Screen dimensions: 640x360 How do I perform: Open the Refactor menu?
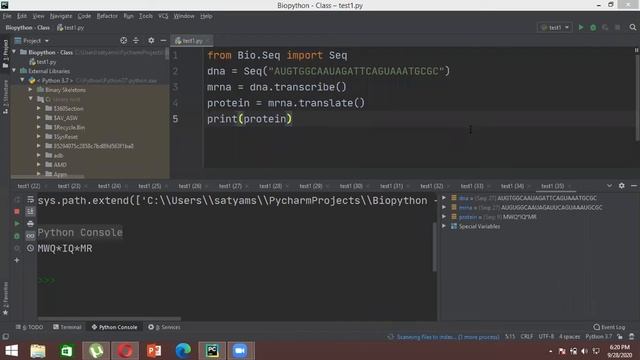107,16
